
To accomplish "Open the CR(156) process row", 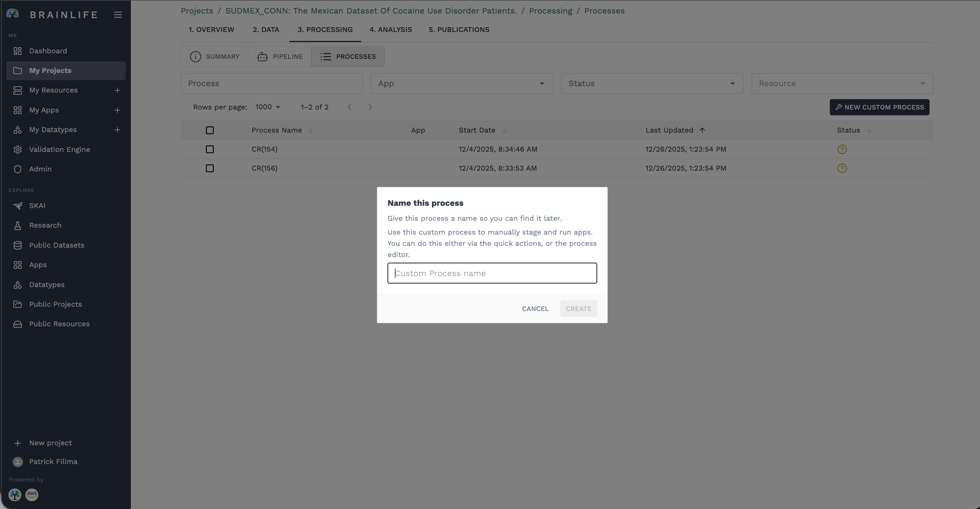I will 557,169.
